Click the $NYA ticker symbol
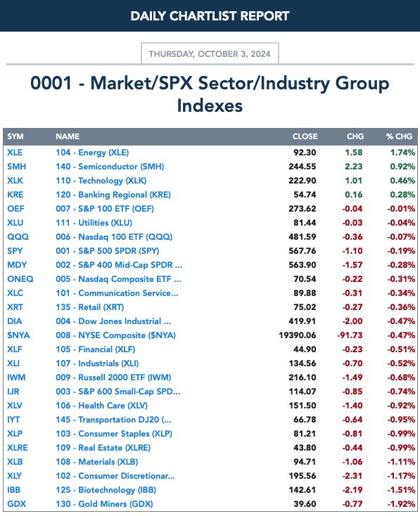The image size is (420, 516). pyautogui.click(x=18, y=335)
